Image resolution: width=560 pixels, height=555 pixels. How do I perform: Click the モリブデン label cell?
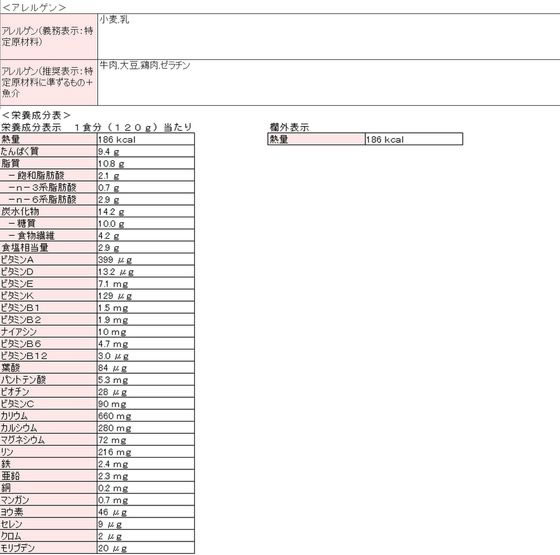point(49,548)
